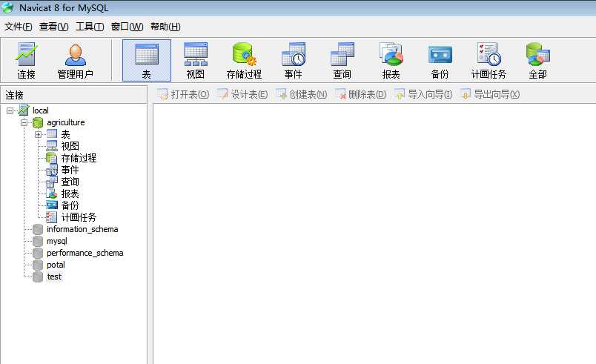Expand the 表 node under agriculture
Screen dimensions: 596x364
pyautogui.click(x=38, y=134)
